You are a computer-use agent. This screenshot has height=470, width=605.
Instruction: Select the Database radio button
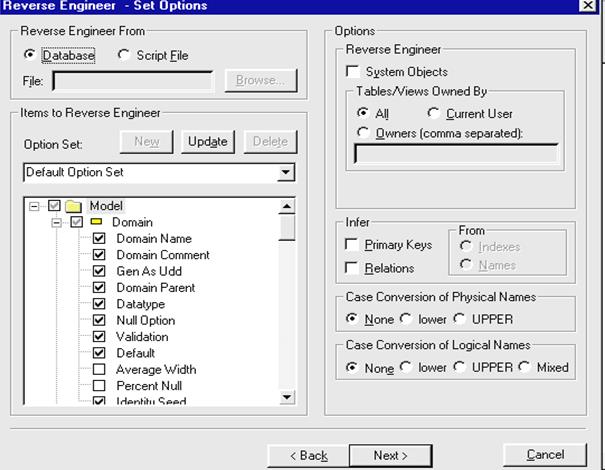click(30, 55)
